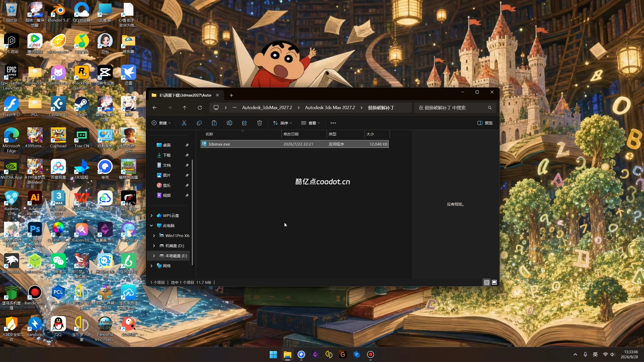This screenshot has height=362, width=644.
Task: Click the Delete trash icon in toolbar
Action: tap(260, 123)
